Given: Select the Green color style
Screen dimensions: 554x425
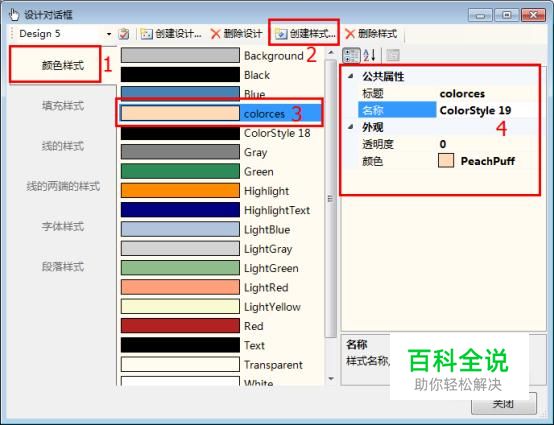Looking at the screenshot, I should coord(221,171).
